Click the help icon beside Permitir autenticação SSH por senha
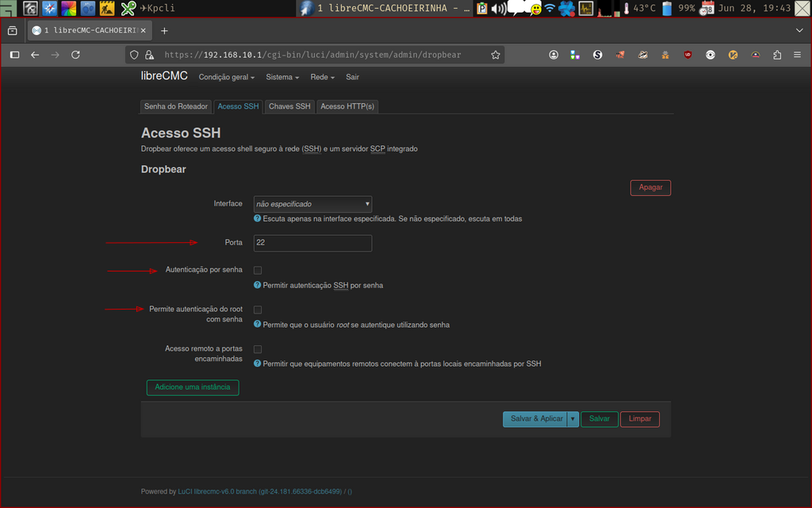Viewport: 812px width, 508px height. tap(258, 285)
